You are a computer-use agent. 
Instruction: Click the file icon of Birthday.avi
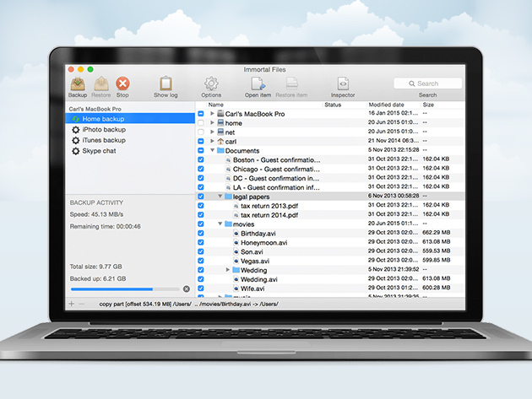coord(236,233)
